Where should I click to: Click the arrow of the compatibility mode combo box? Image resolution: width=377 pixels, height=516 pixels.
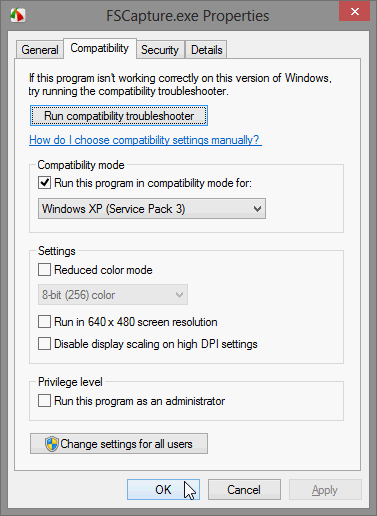pyautogui.click(x=257, y=209)
